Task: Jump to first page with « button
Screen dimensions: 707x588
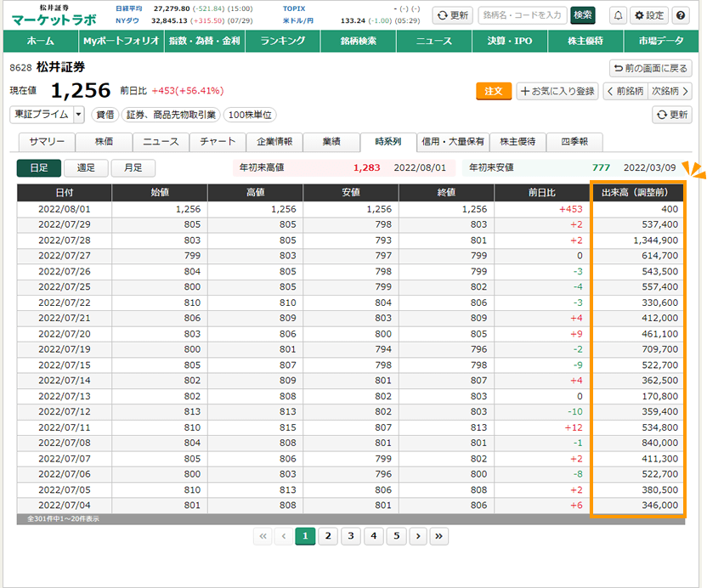Action: [x=263, y=536]
